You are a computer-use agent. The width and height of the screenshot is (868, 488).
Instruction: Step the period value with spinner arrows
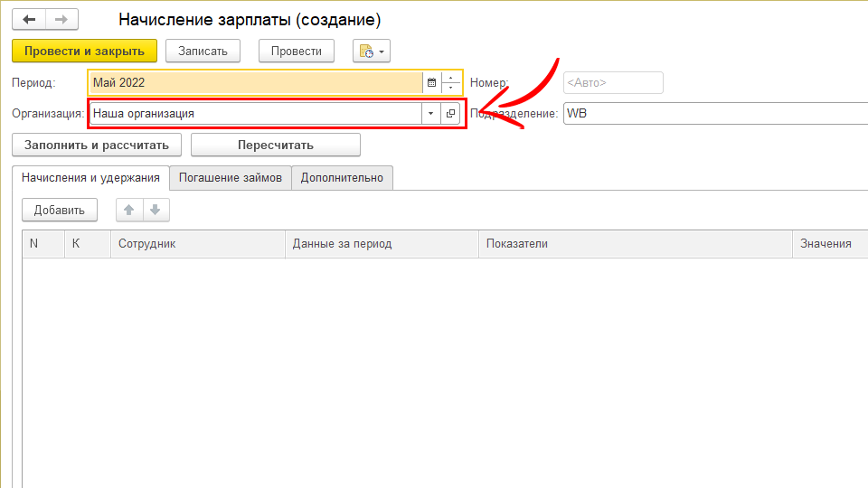(451, 82)
